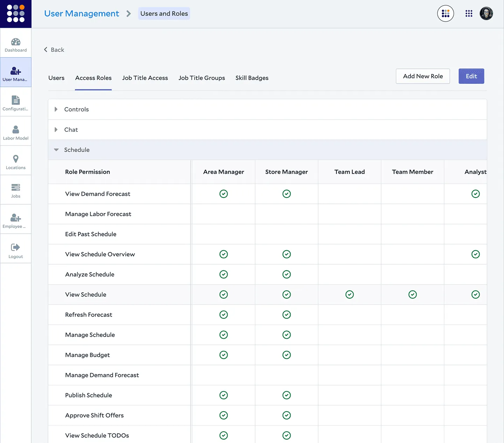Open the app grid launcher icon

[x=469, y=14]
